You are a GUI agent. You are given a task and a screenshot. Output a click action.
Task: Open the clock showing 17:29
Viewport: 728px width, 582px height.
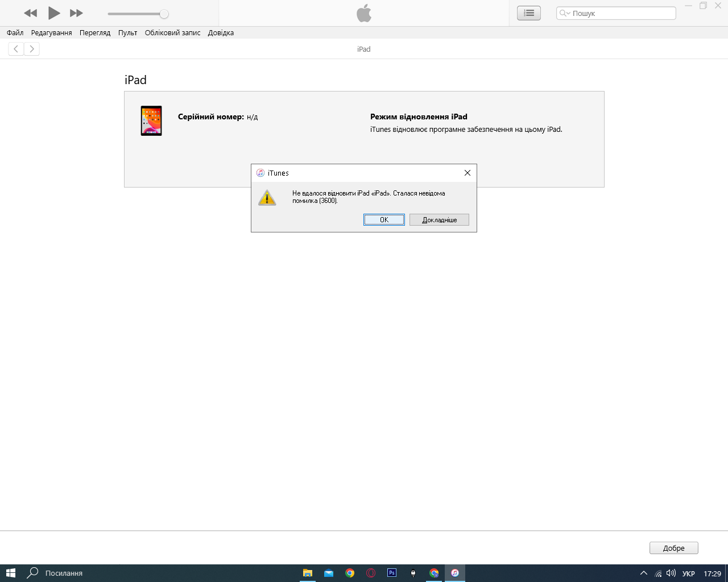(713, 573)
